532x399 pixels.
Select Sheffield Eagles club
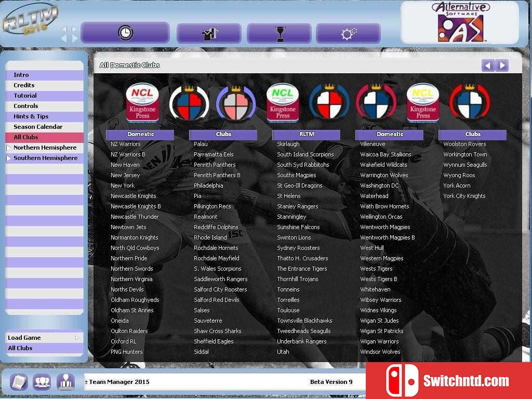click(214, 341)
